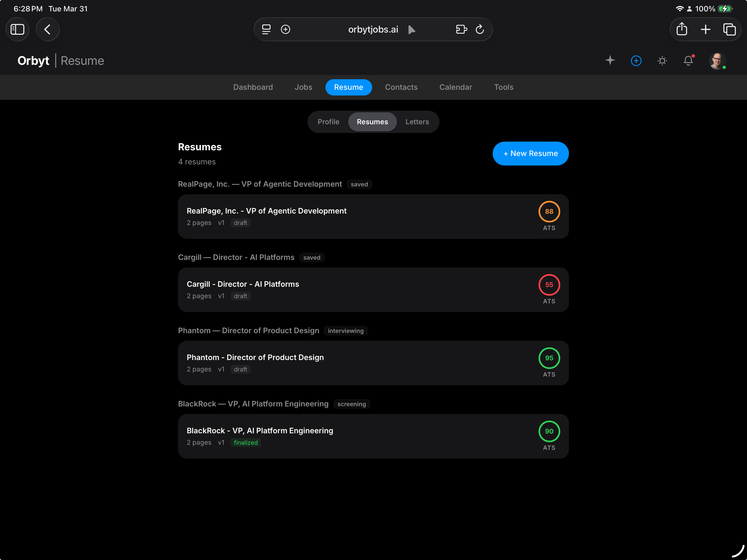Click the circled plus quick-add icon
747x560 pixels.
[636, 61]
